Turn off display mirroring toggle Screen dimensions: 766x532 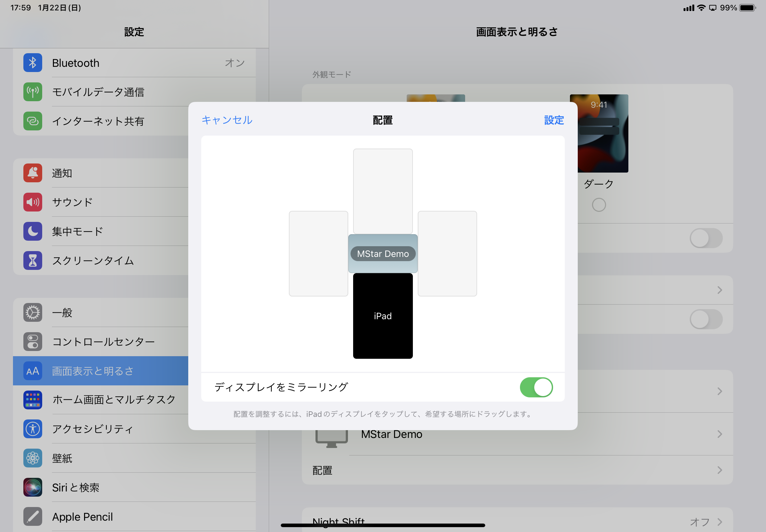[x=536, y=387]
